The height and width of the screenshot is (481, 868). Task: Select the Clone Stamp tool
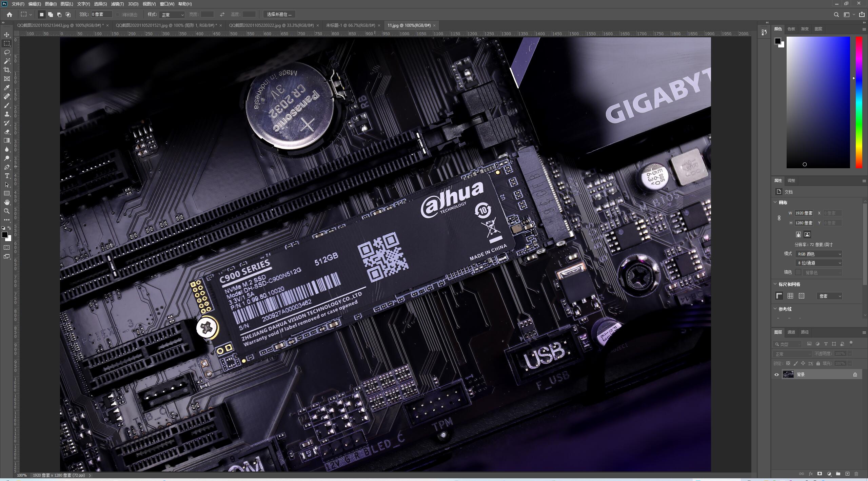coord(7,114)
